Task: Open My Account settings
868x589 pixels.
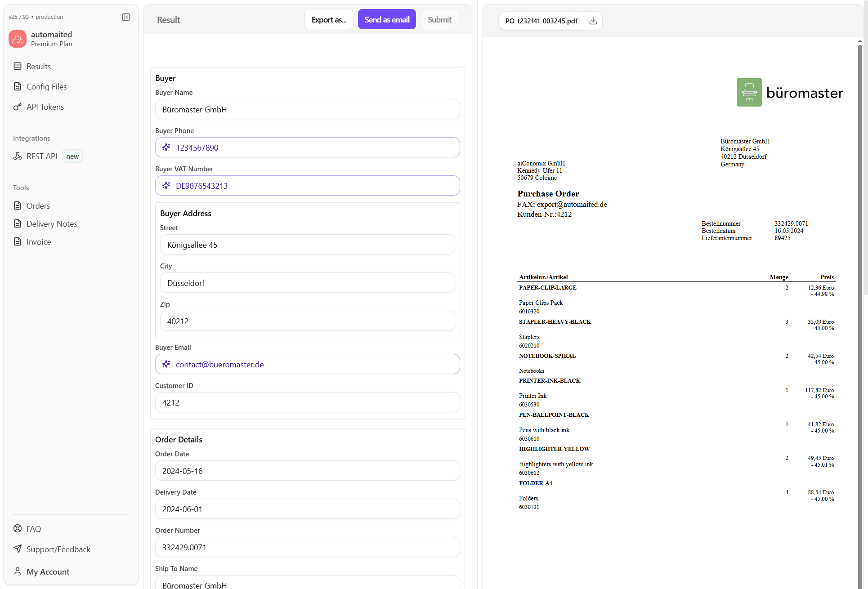Action: [x=47, y=571]
